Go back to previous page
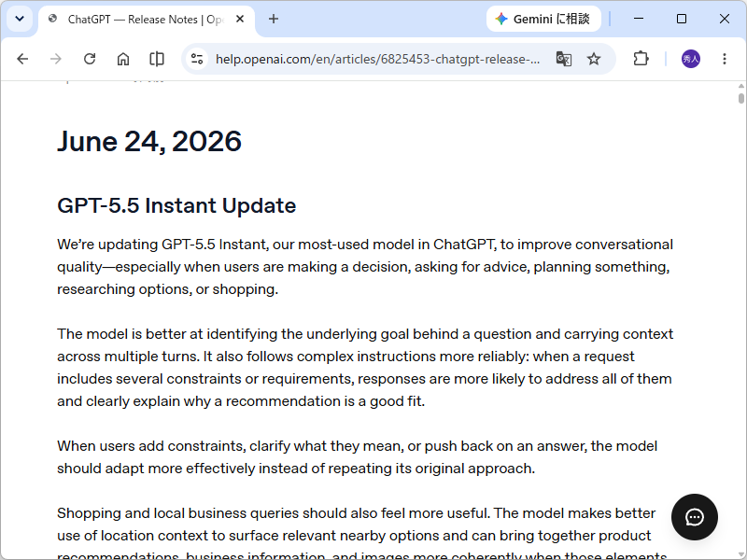The height and width of the screenshot is (560, 747). pos(22,59)
